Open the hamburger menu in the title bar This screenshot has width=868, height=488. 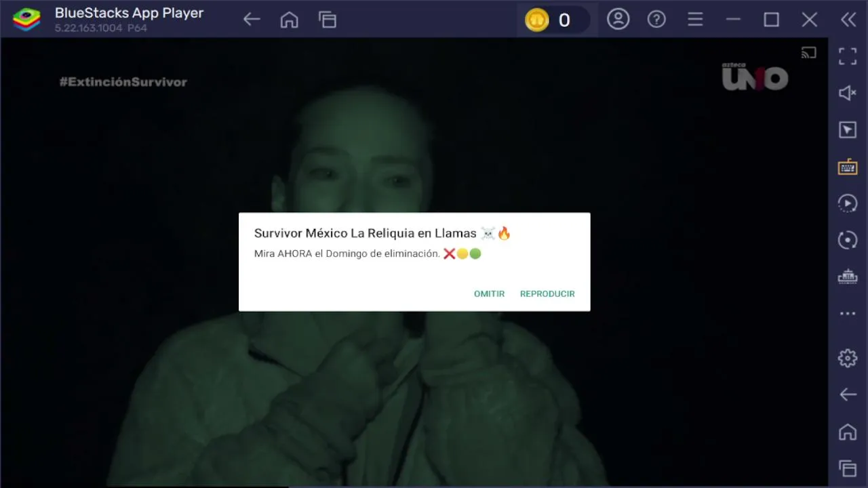[695, 20]
